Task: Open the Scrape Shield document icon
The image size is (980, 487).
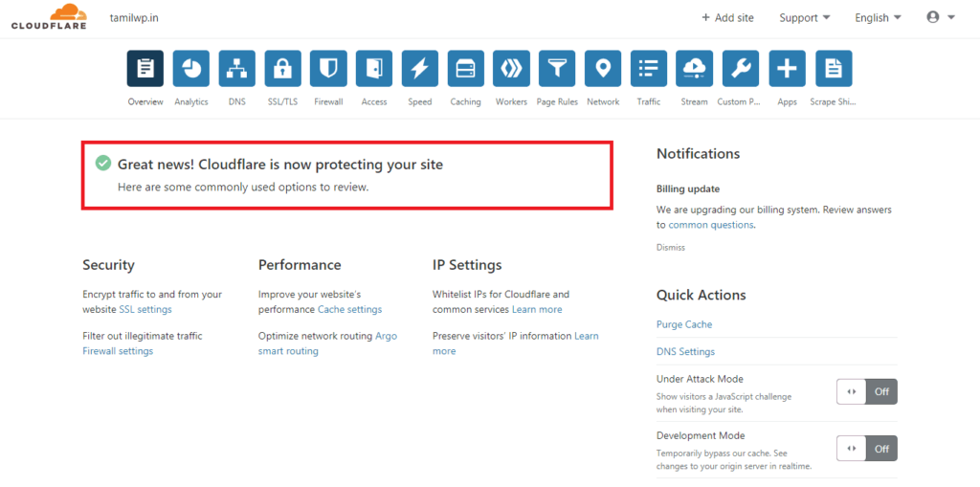Action: (834, 68)
